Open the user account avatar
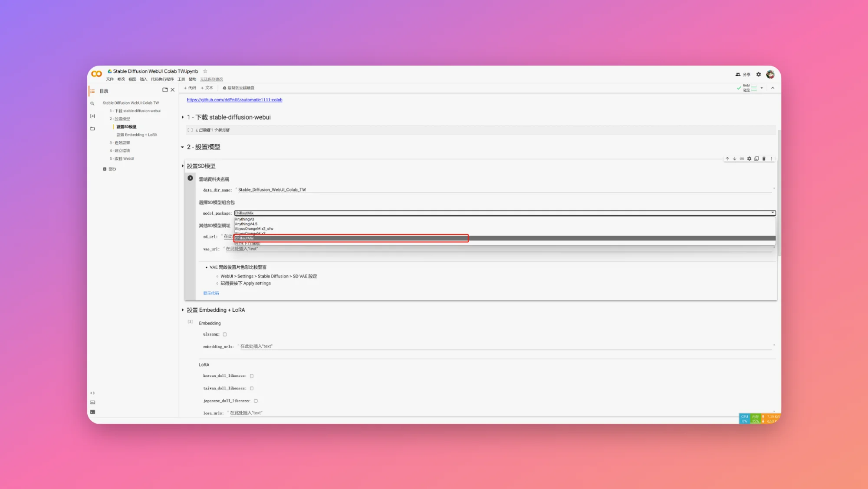 point(770,74)
